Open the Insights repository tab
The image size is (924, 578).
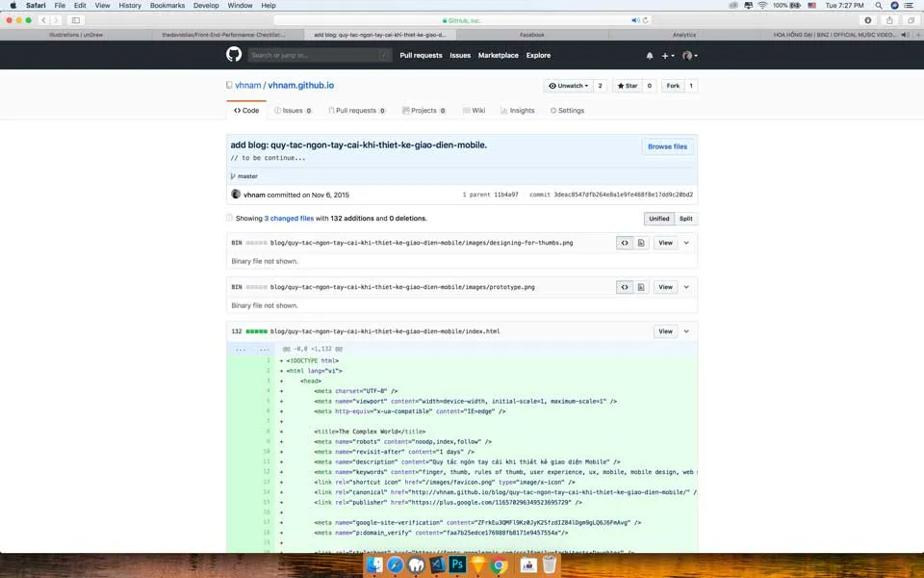tap(518, 111)
